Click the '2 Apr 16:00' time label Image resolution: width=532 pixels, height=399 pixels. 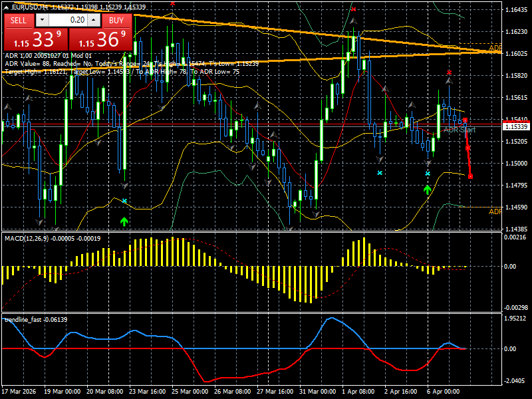[x=401, y=392]
